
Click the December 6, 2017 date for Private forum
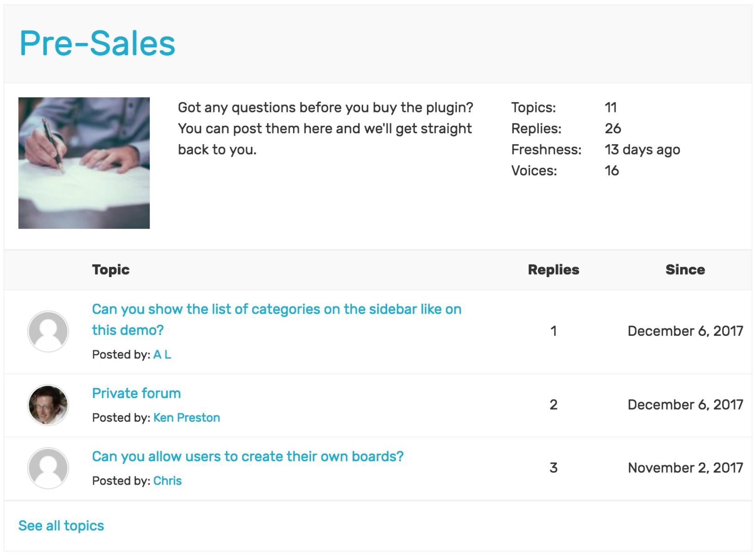tap(685, 405)
